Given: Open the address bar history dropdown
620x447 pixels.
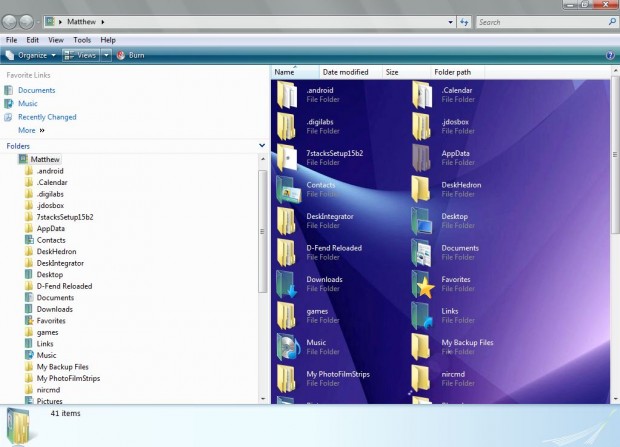Looking at the screenshot, I should pyautogui.click(x=450, y=22).
